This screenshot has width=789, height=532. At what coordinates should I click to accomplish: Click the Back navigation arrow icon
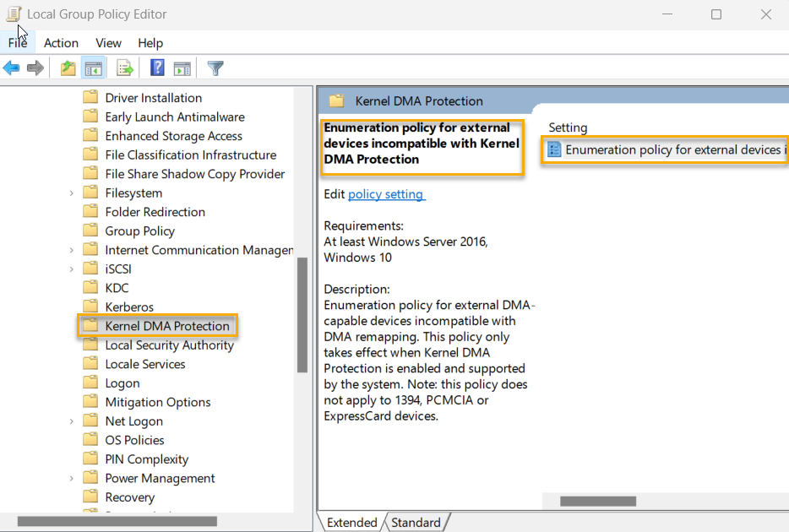pos(11,68)
